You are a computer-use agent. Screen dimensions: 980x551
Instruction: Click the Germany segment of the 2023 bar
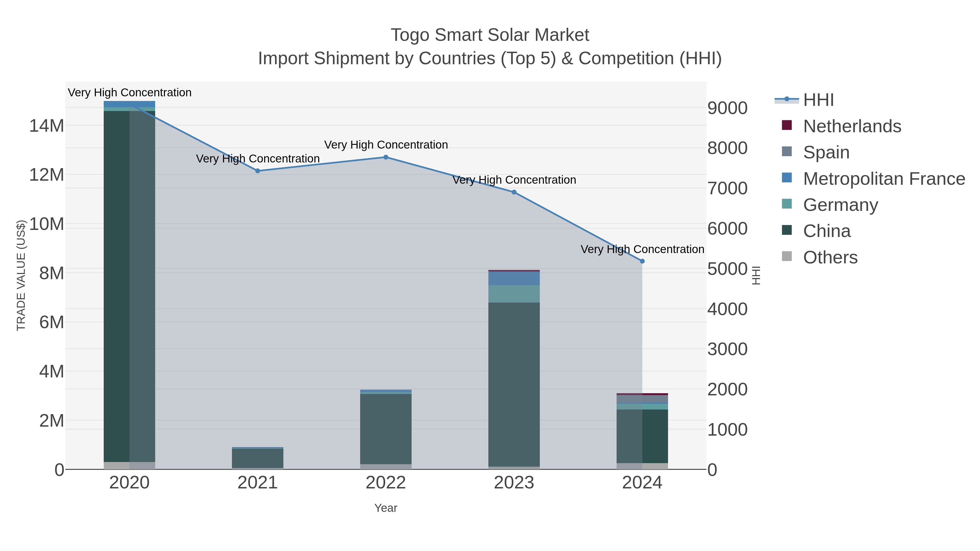pyautogui.click(x=514, y=294)
